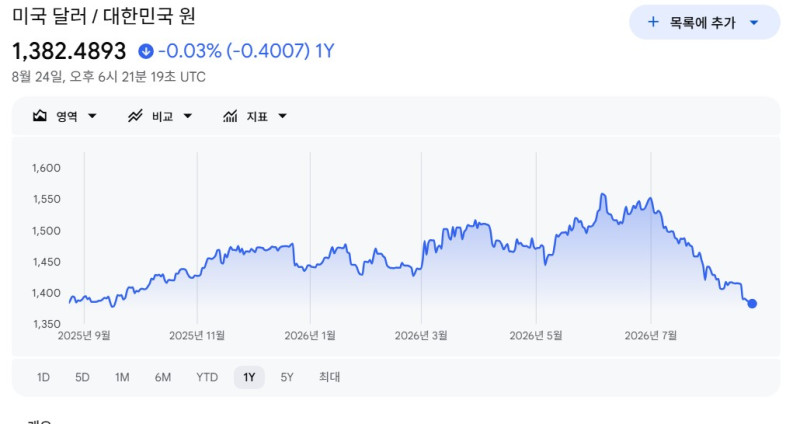Click the indicators chart icon
Viewport: 800px width, 424px height.
click(x=230, y=116)
